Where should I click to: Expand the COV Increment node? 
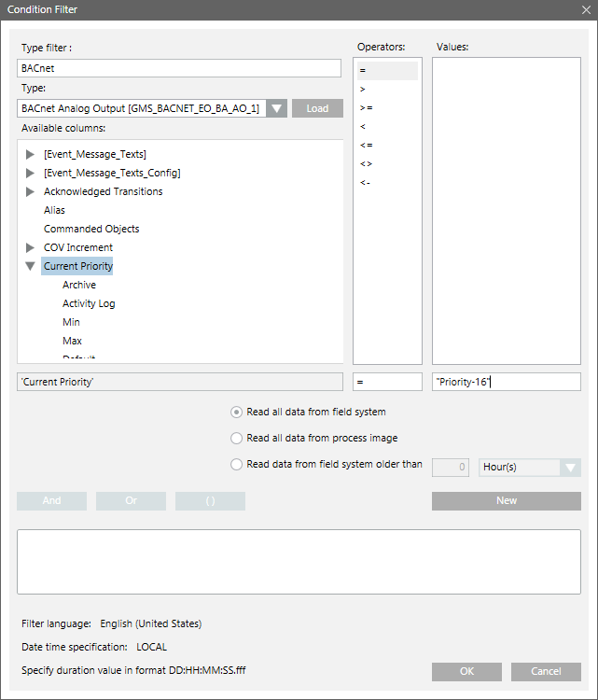31,247
